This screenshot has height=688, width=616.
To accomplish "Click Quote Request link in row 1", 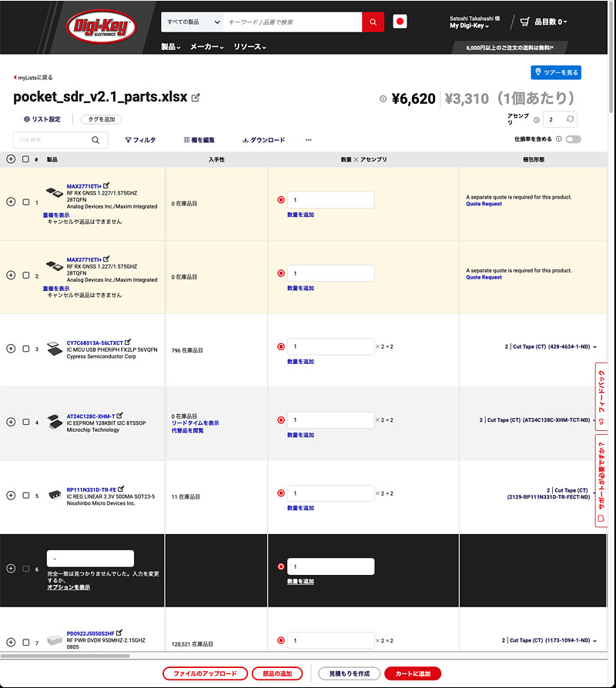I will 484,204.
